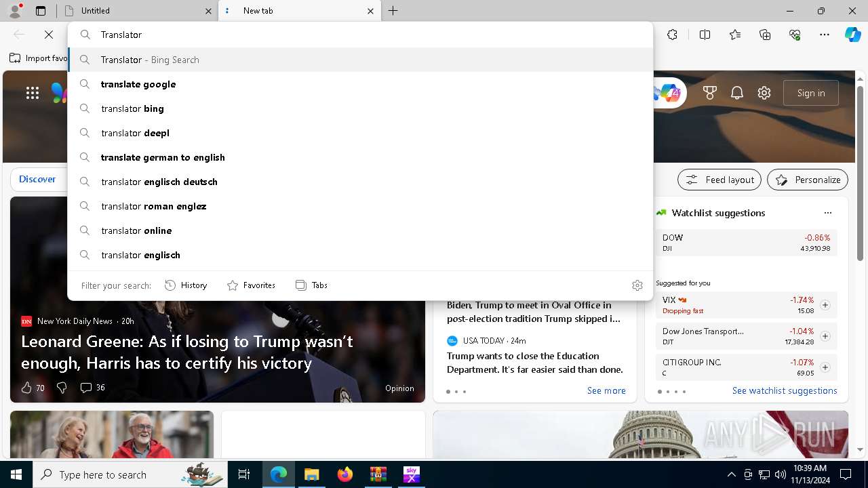Add Dow Jones Transport to watchlist
This screenshot has height=488, width=868.
825,336
